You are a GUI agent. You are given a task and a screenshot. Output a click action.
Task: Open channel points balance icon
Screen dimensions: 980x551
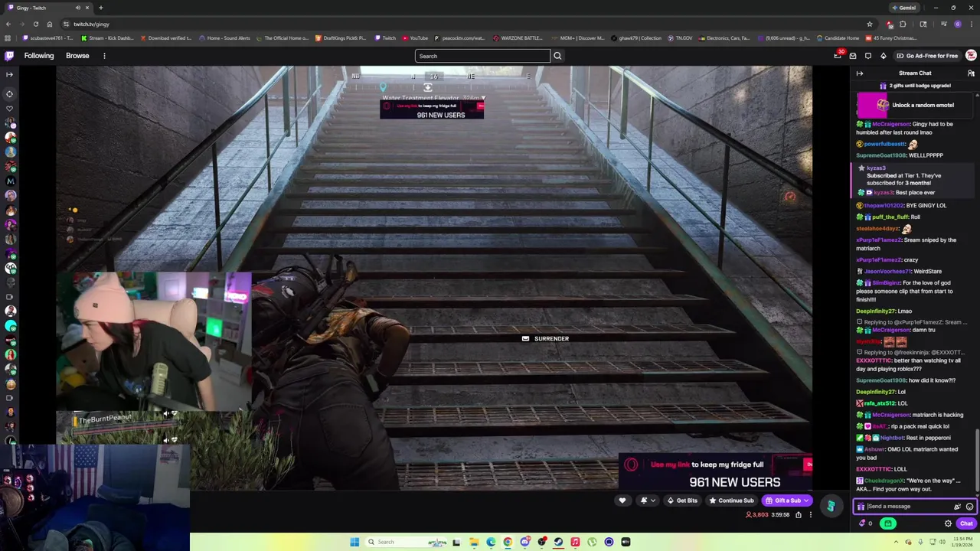click(x=866, y=523)
